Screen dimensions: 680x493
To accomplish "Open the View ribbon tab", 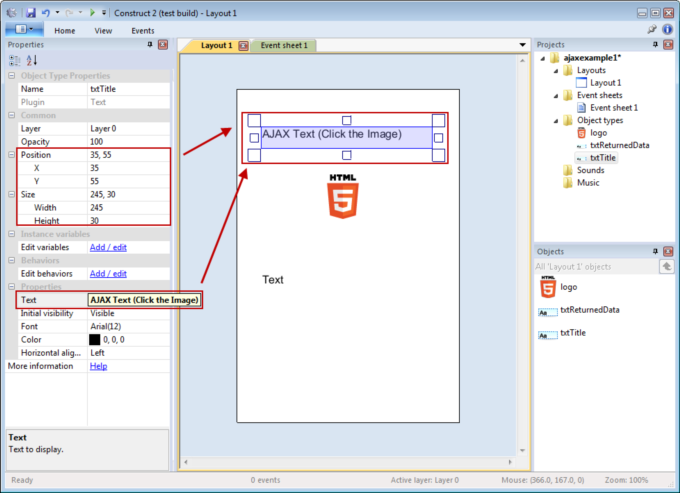I will point(103,31).
